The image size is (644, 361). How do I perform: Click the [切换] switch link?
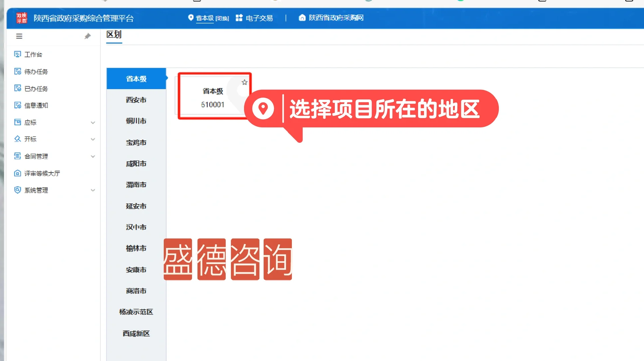(x=222, y=18)
